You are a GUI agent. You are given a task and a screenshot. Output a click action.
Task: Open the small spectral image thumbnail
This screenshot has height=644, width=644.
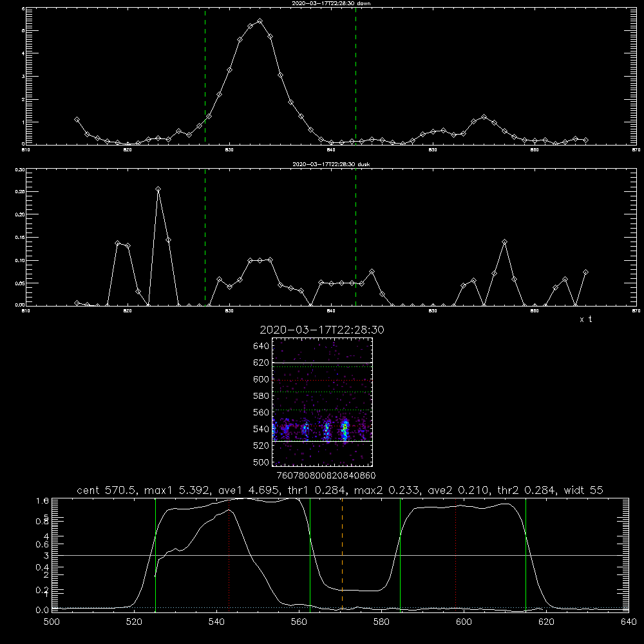click(x=323, y=402)
